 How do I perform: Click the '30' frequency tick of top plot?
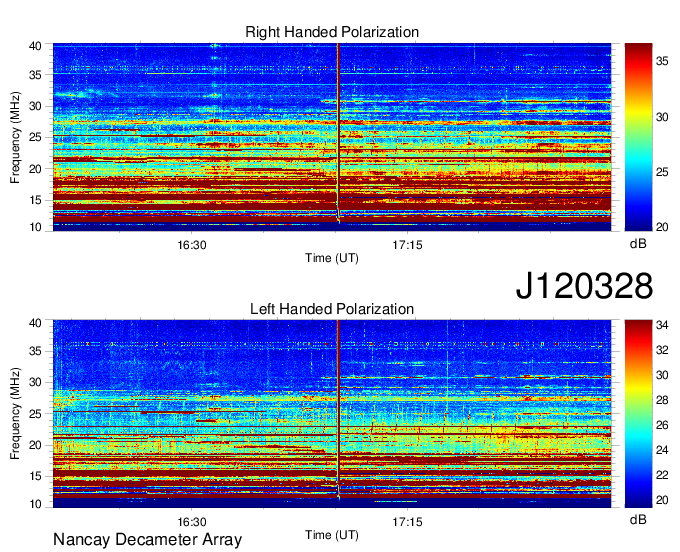(36, 106)
